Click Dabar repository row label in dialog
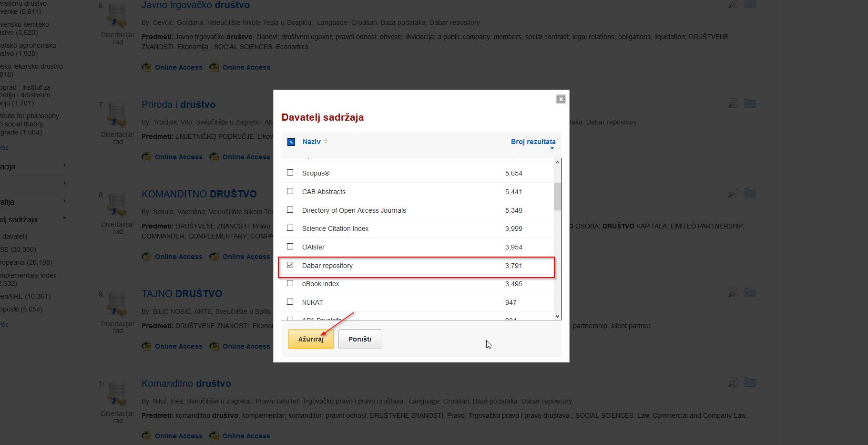The height and width of the screenshot is (445, 868). [x=327, y=266]
